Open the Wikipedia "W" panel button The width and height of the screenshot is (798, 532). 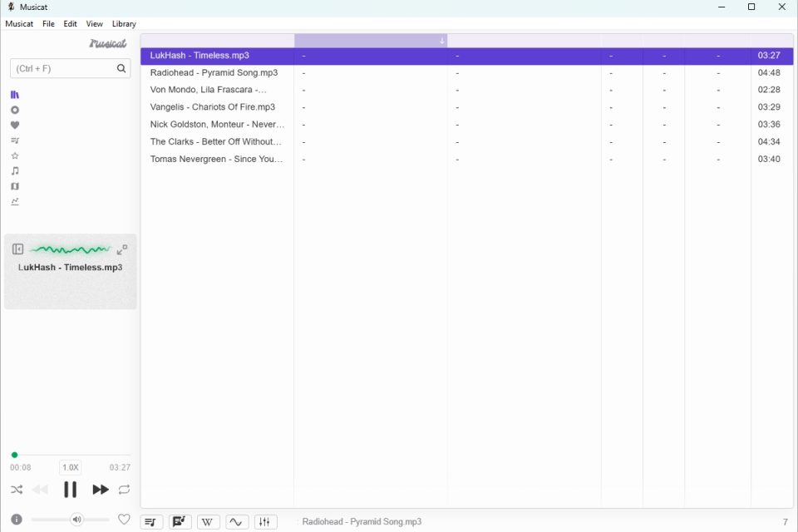point(208,522)
